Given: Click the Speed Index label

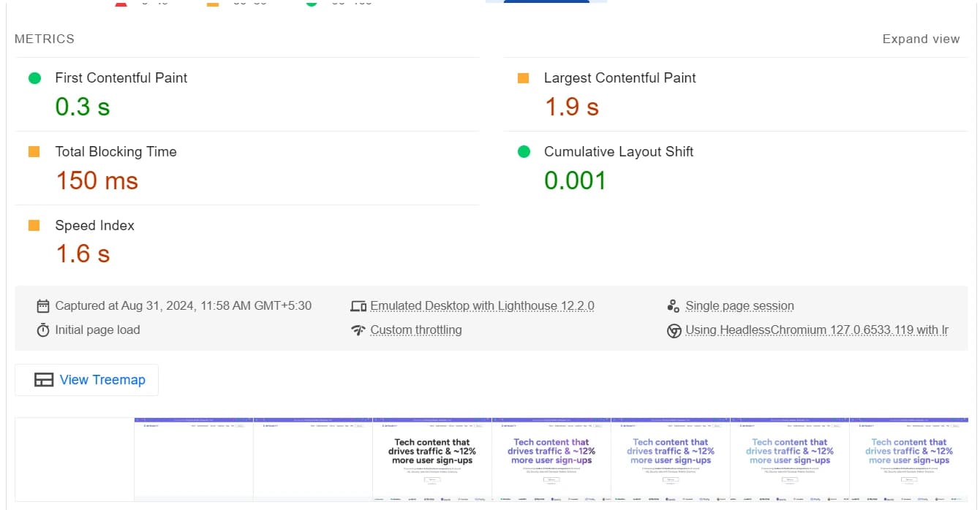Looking at the screenshot, I should pyautogui.click(x=95, y=226).
